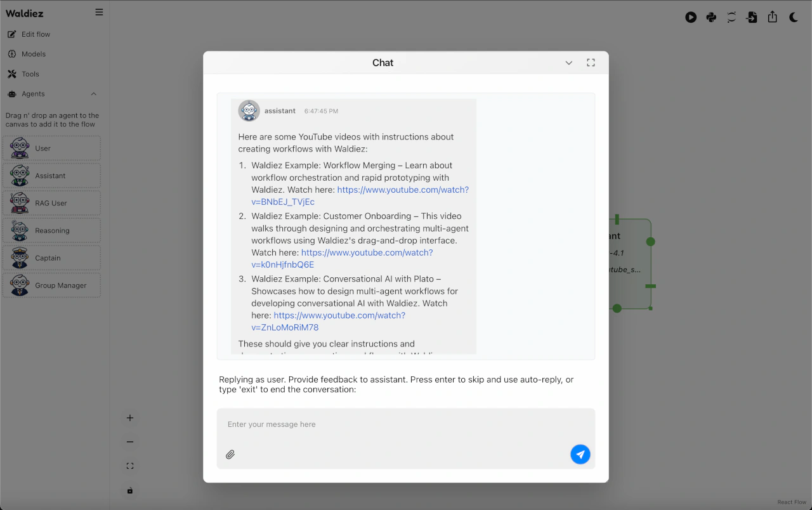Screen dimensions: 812x510
Task: Run the flow with the play icon
Action: pyautogui.click(x=691, y=18)
